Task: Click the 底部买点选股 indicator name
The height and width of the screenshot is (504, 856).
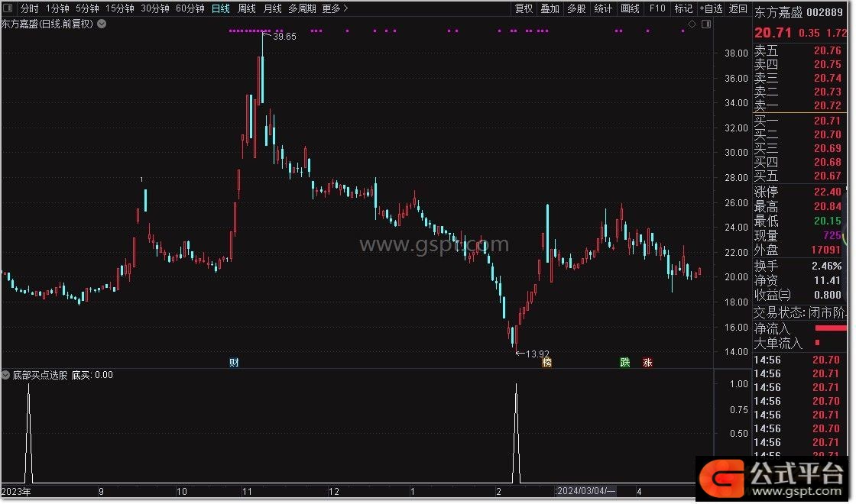Action: pyautogui.click(x=40, y=375)
